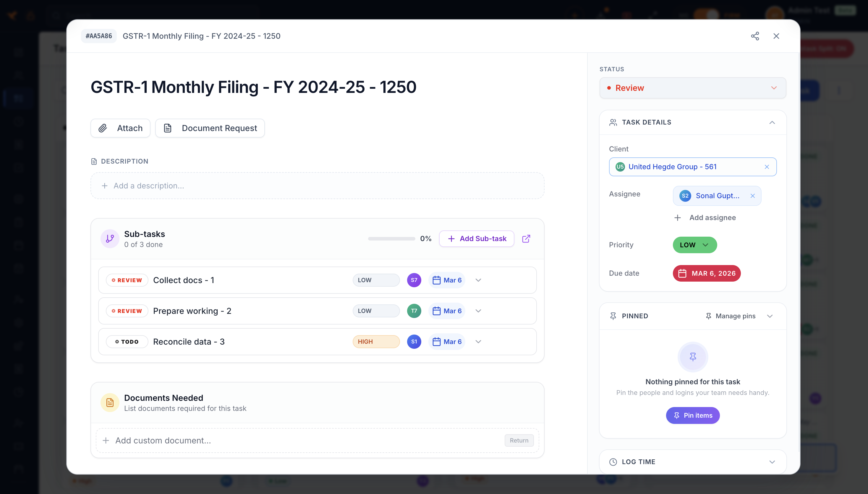Open sub-task Prepare working - 2
This screenshot has width=868, height=494.
pos(192,311)
